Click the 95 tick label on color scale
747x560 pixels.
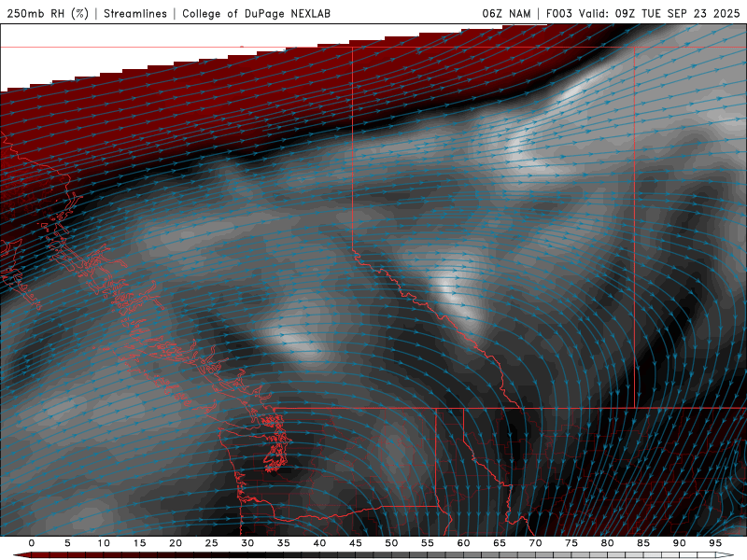[714, 543]
